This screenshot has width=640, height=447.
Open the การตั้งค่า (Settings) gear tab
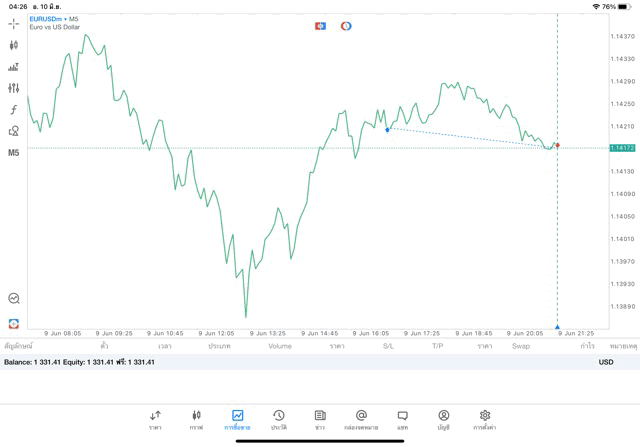(484, 419)
